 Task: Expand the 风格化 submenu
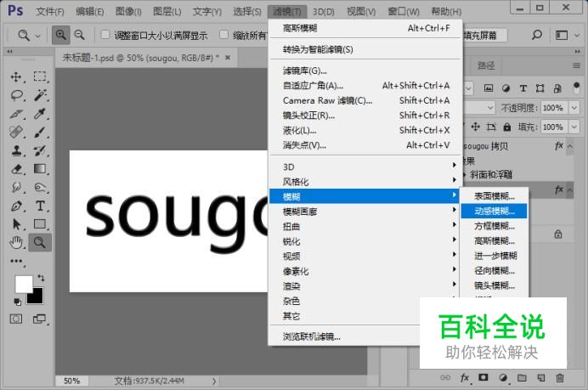pos(365,182)
